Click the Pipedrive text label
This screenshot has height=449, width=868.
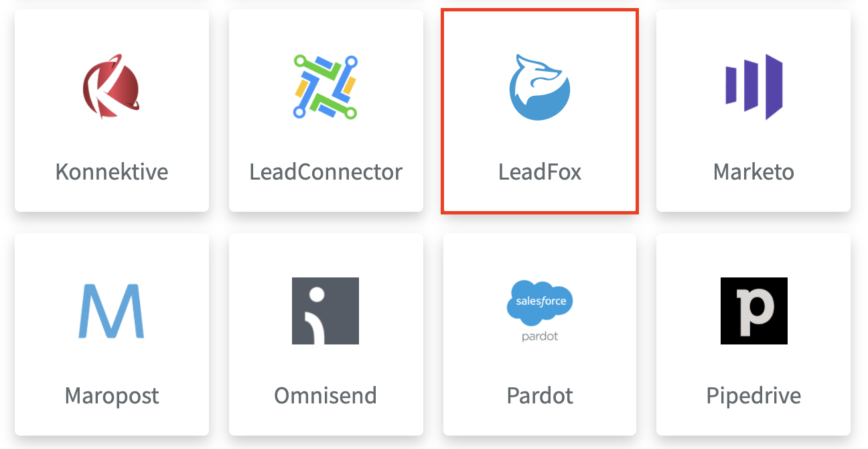[754, 396]
